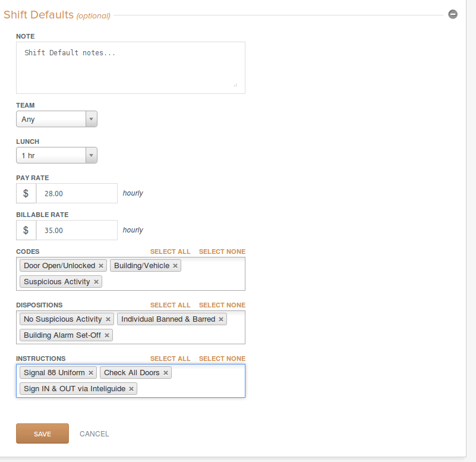476x462 pixels.
Task: Remove the Suspicious Activity code tag
Action: (96, 282)
